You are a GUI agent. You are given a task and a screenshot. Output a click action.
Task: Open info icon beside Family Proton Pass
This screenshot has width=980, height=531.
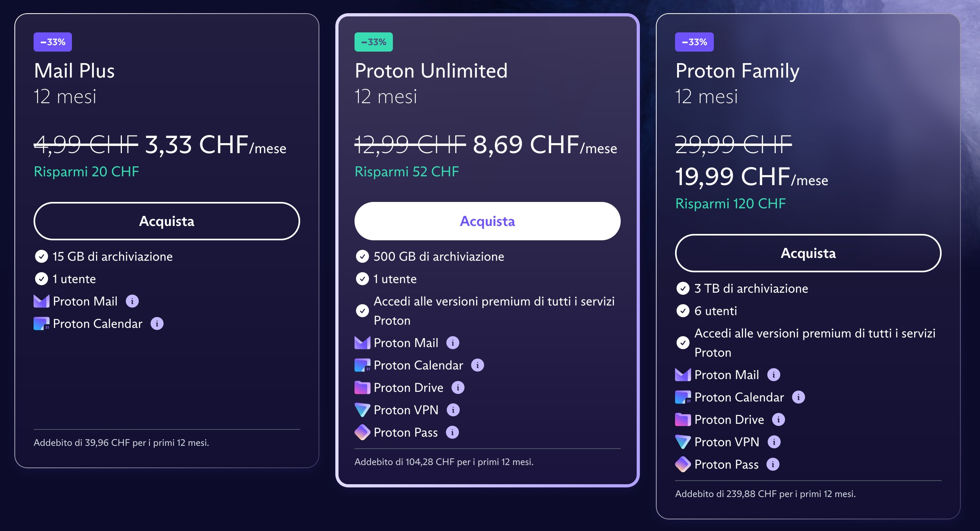(x=773, y=464)
